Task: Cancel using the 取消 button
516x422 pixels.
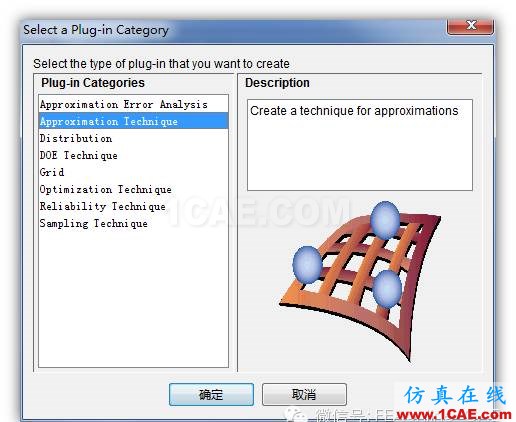Action: tap(304, 394)
